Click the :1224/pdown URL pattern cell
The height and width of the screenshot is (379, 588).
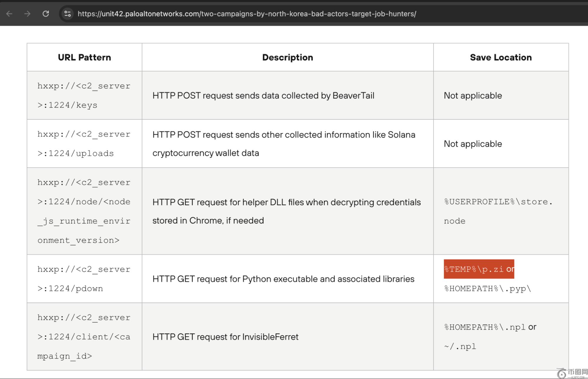[x=84, y=279]
